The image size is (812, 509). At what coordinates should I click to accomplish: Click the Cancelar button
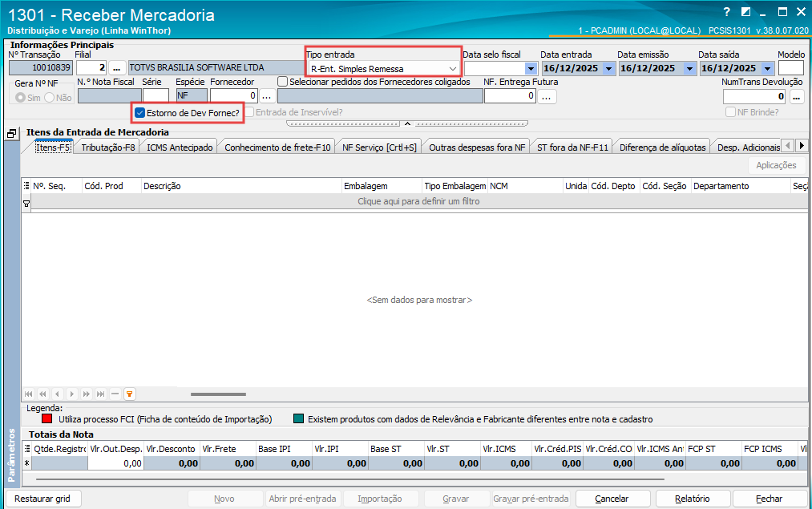click(x=612, y=499)
